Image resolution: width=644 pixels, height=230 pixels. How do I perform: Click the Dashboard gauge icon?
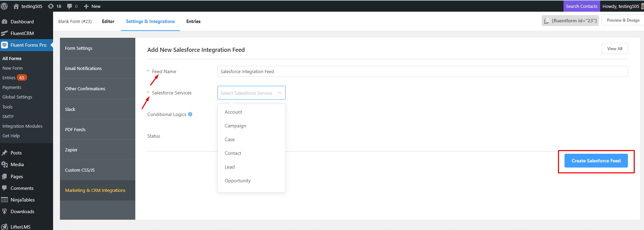4,22
